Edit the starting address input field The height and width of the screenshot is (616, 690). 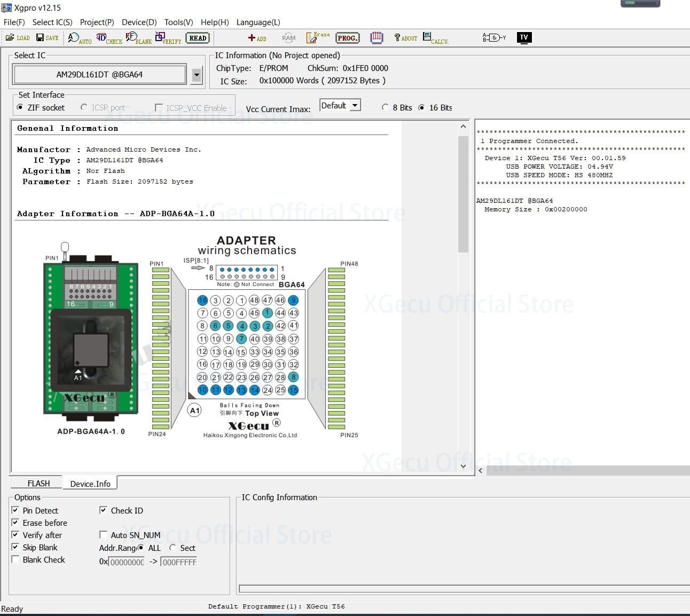pyautogui.click(x=127, y=561)
